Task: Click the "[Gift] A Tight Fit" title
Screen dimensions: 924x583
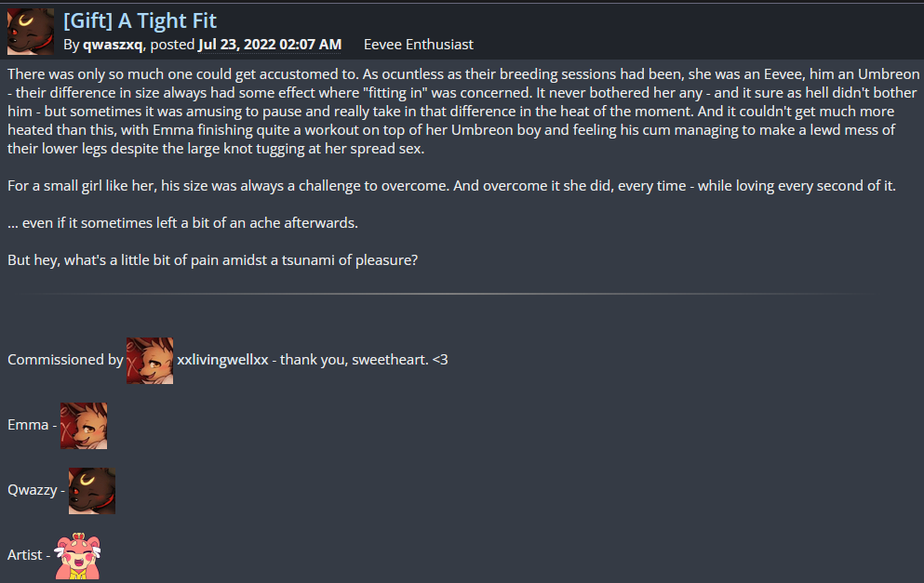Action: [x=140, y=20]
